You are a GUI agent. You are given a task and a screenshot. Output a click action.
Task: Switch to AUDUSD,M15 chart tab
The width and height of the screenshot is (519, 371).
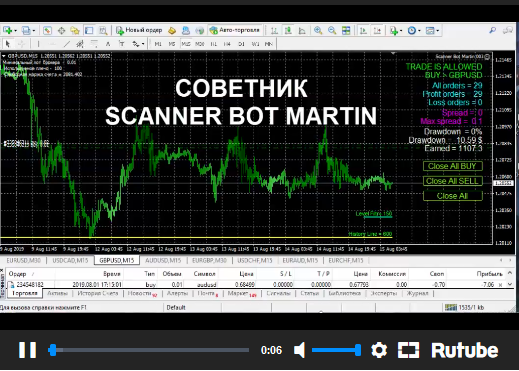[x=163, y=260]
